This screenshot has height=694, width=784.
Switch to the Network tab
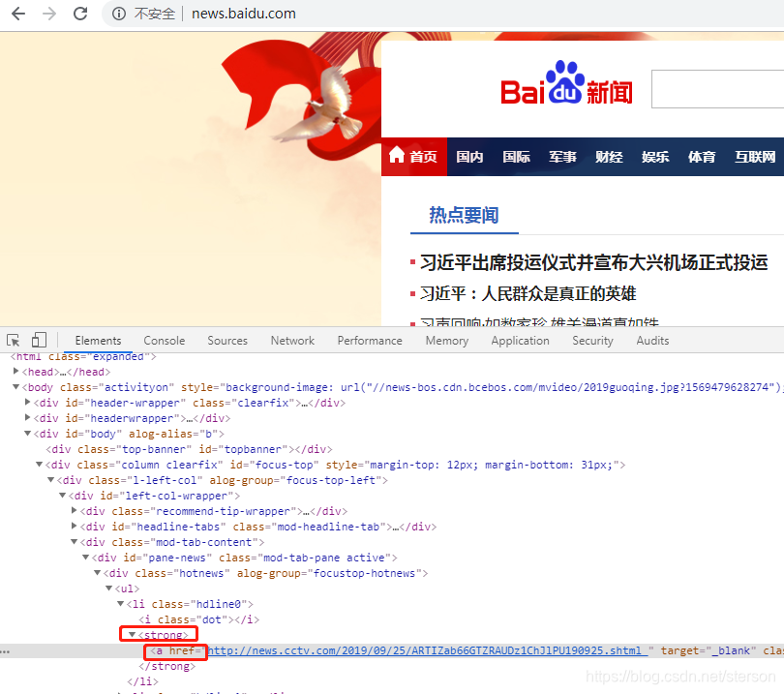tap(292, 341)
